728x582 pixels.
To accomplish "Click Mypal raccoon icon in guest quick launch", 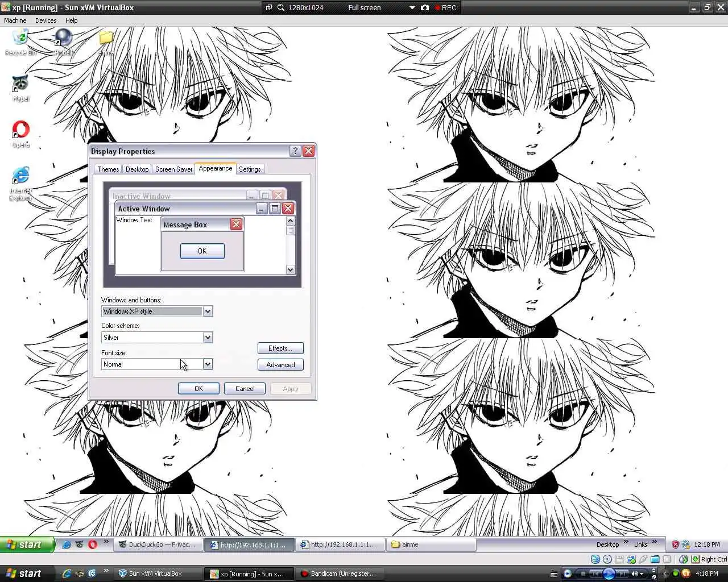I will (x=80, y=544).
